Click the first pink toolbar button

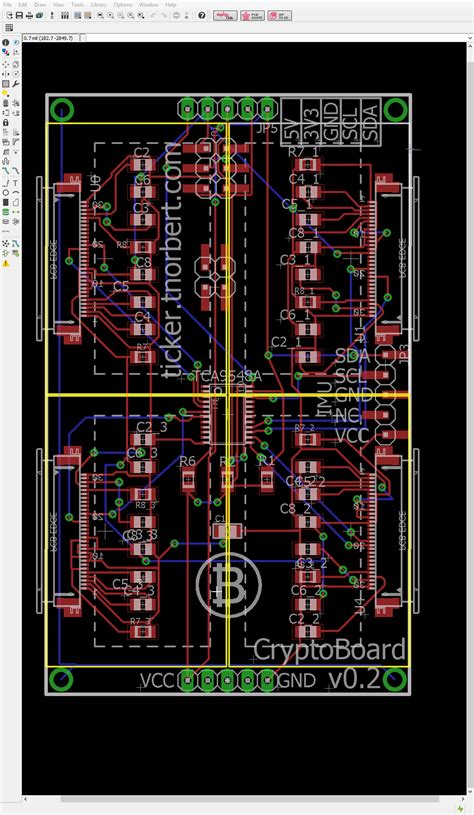click(226, 15)
